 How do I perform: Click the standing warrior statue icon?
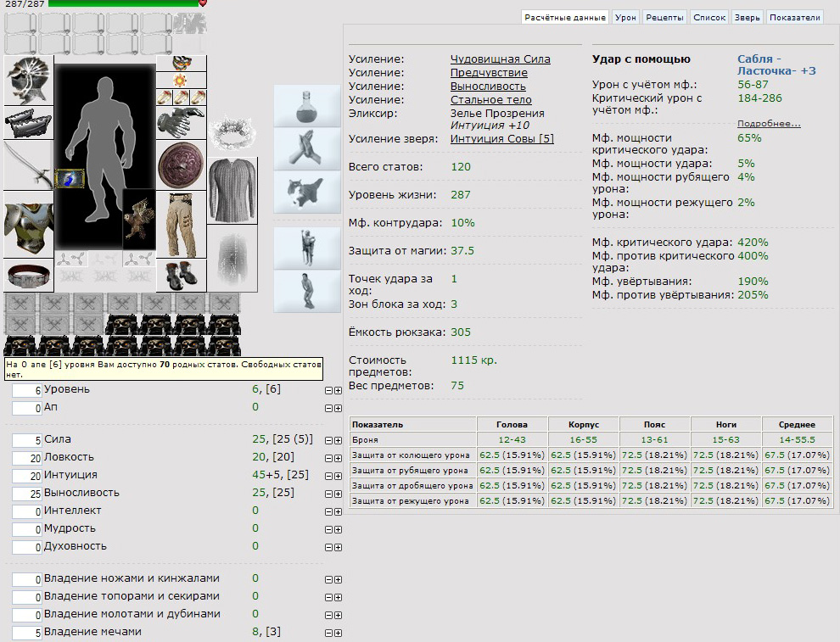coord(307,248)
